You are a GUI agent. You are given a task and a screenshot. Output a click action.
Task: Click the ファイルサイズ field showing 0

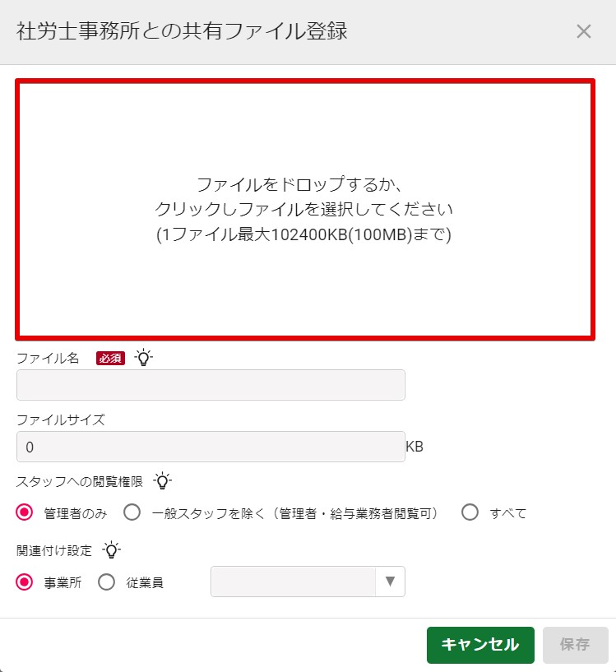pos(211,447)
